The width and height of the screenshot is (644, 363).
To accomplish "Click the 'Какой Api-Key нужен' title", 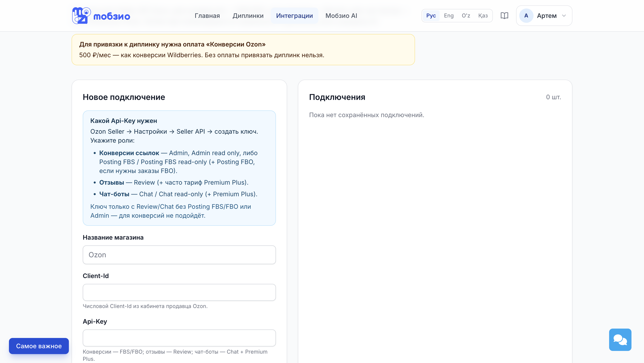I will pos(123,121).
